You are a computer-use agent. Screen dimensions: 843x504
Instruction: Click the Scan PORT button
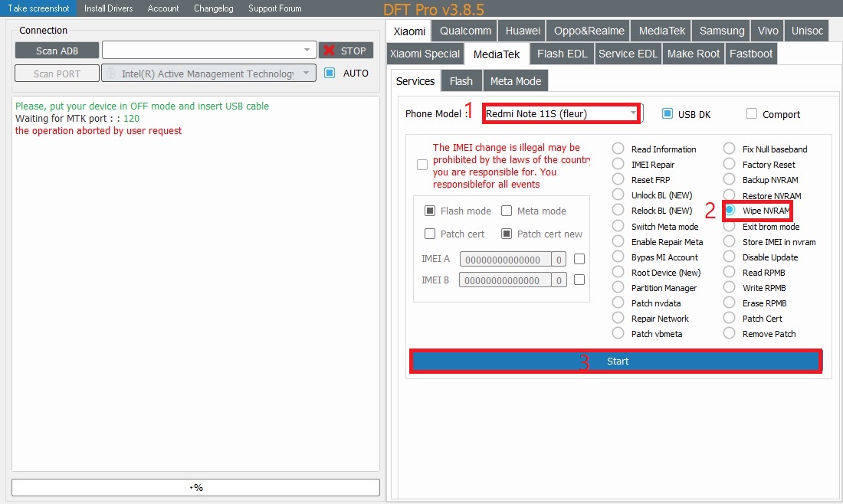point(57,74)
